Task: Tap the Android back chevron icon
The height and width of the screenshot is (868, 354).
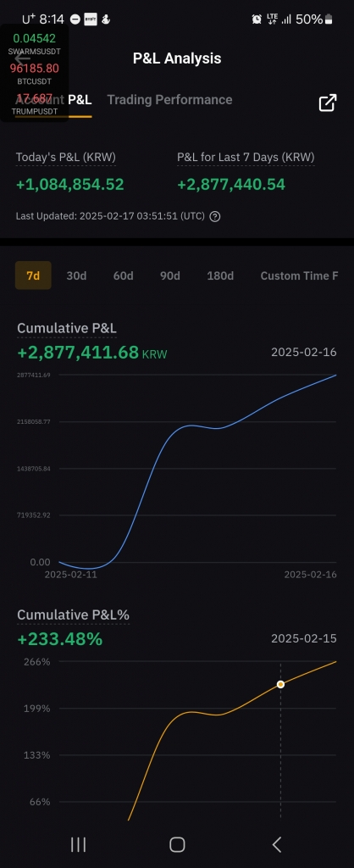Action: (x=277, y=844)
